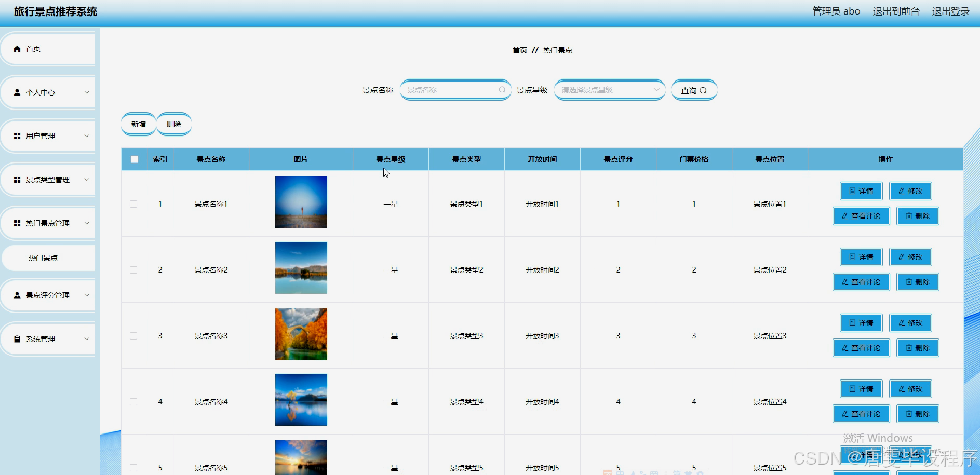
Task: Open 详情 for 景点名称3
Action: click(861, 323)
